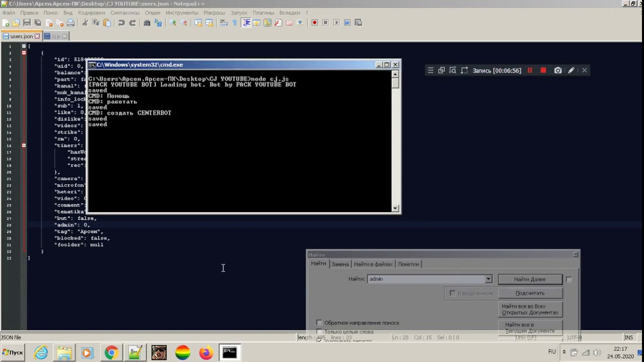644x362 pixels.
Task: Click the Cut scissors icon
Action: pyautogui.click(x=85, y=23)
